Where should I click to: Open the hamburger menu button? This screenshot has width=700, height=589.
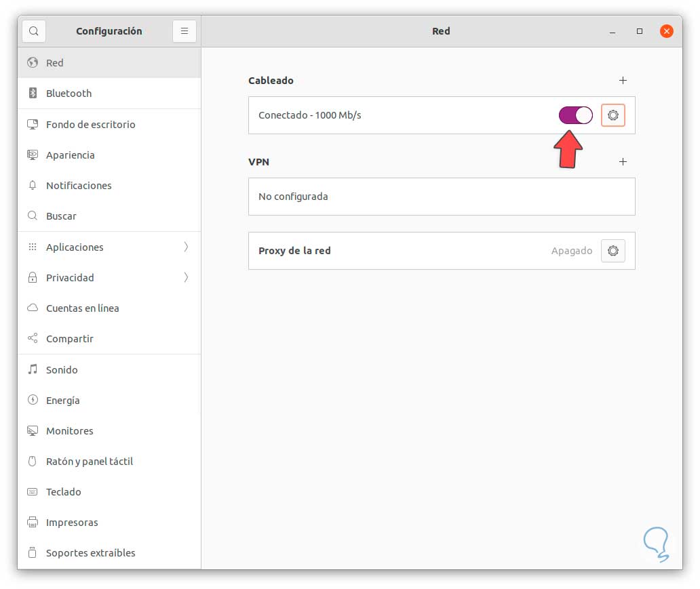point(184,31)
